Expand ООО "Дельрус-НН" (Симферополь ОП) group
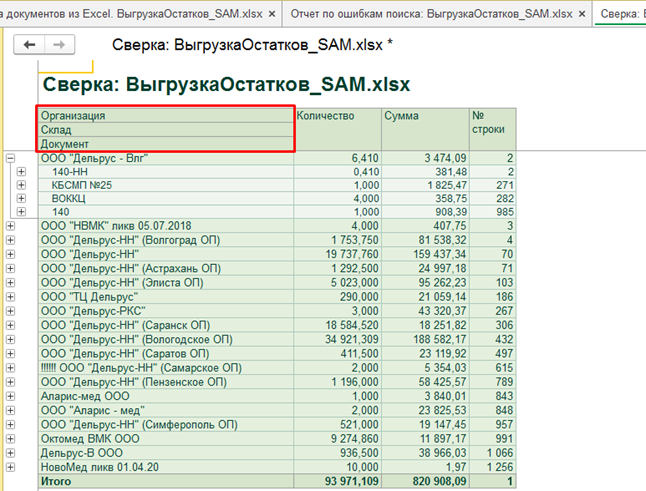 10,425
